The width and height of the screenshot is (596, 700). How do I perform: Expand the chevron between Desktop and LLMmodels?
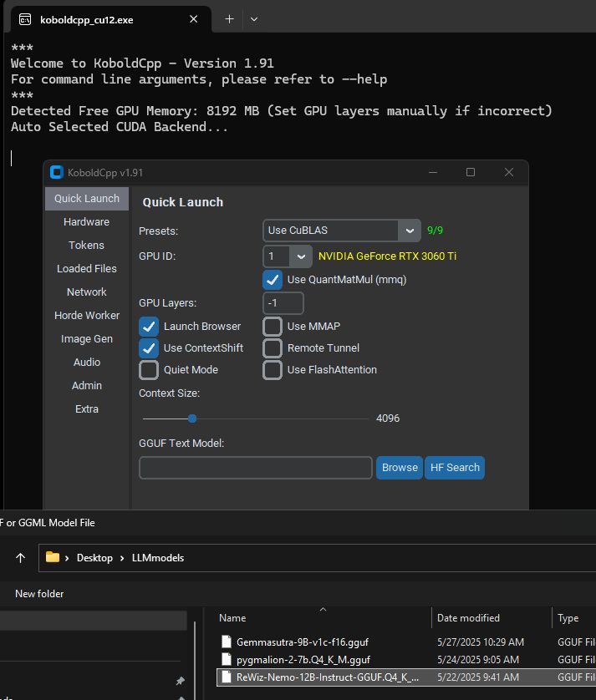(122, 558)
